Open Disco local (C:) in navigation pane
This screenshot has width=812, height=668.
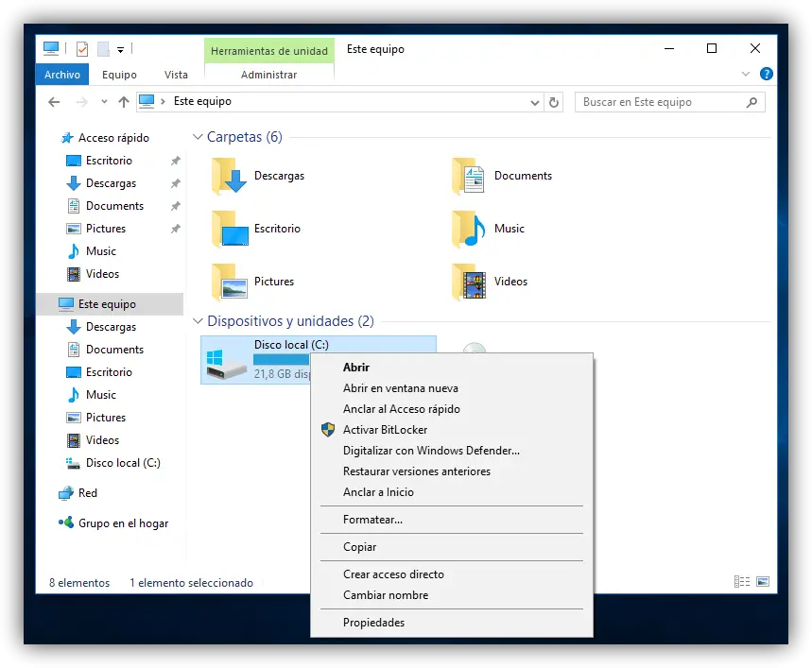123,463
